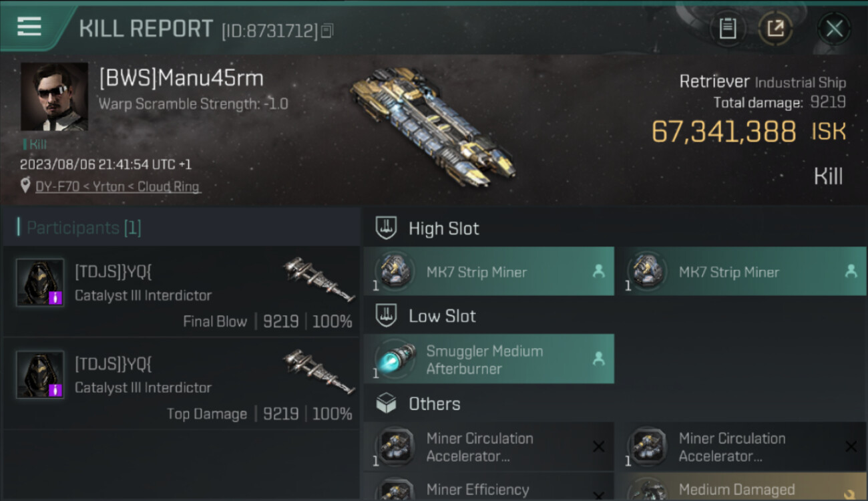Image resolution: width=868 pixels, height=501 pixels.
Task: Select first Miner Circulation Accelerator item
Action: pyautogui.click(x=489, y=447)
